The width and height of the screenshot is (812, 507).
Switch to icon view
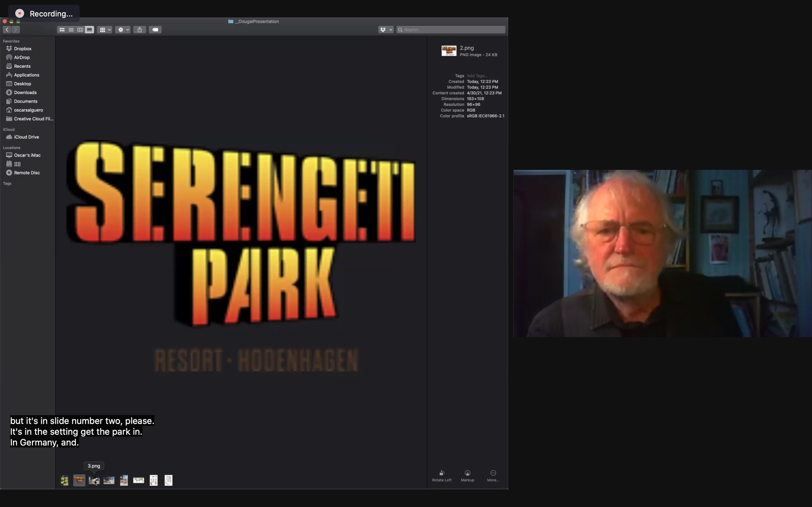click(x=62, y=30)
